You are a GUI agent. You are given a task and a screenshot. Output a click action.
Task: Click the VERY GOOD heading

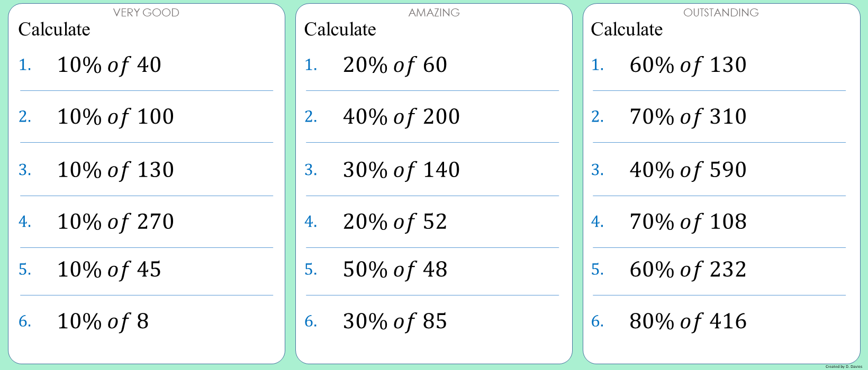146,13
